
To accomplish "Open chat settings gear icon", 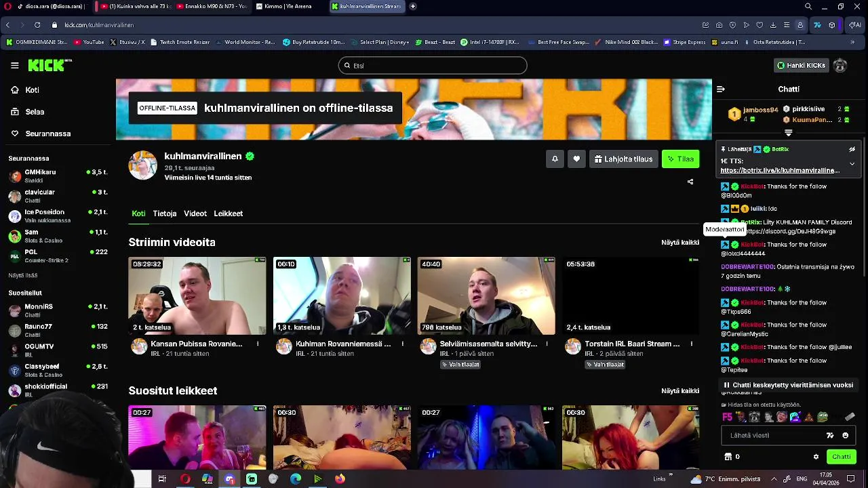I will [x=816, y=457].
